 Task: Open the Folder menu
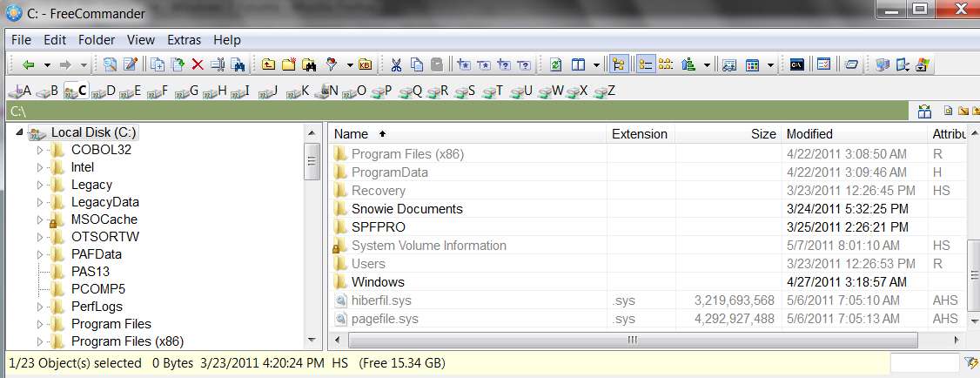coord(97,40)
